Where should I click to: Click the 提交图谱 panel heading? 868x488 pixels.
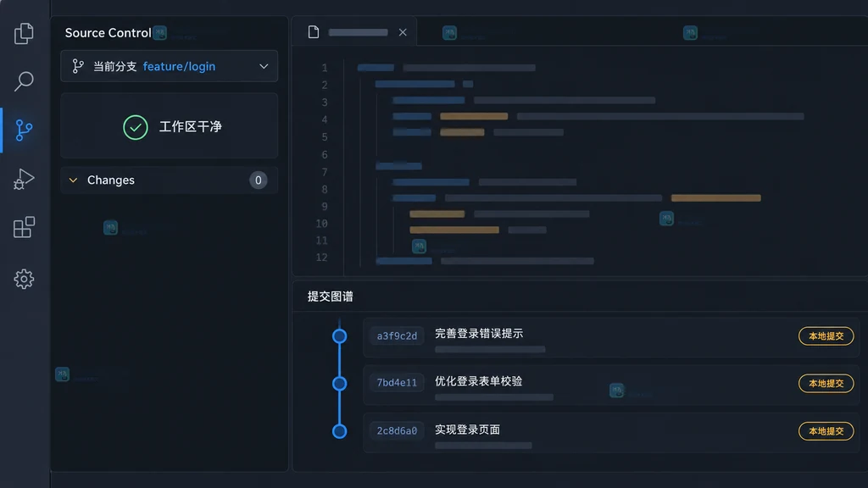(x=331, y=297)
